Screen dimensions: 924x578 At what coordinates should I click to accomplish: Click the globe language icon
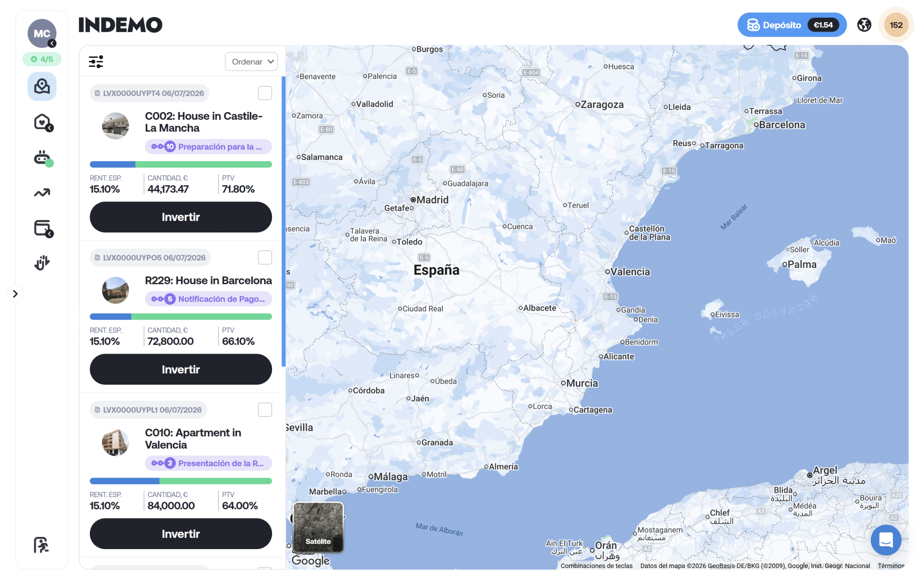coord(864,25)
